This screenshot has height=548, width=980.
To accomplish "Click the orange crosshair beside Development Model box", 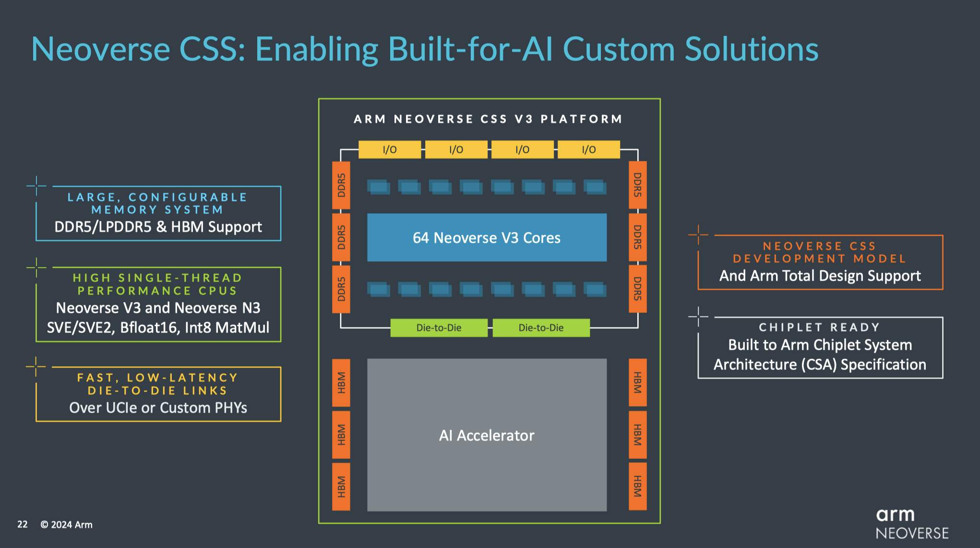I will coord(698,235).
